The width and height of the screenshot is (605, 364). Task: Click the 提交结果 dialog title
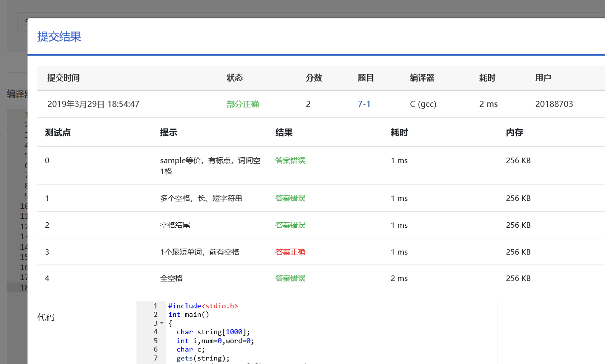(x=59, y=37)
